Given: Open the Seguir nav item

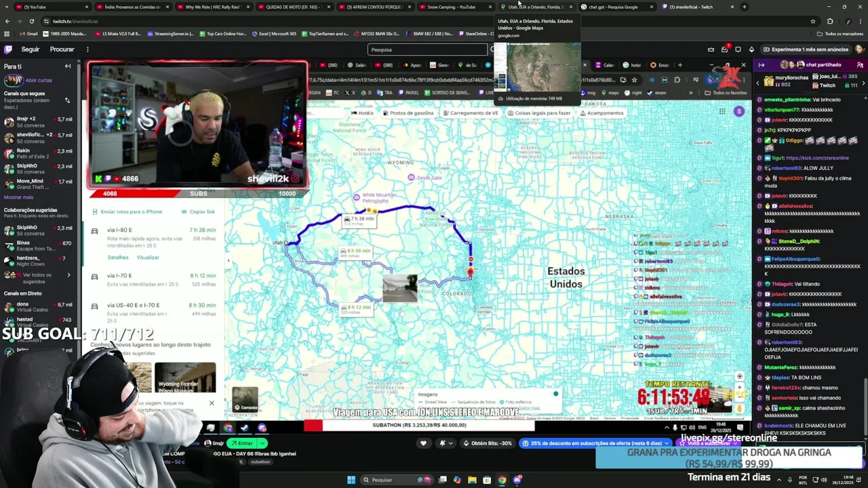Looking at the screenshot, I should [30, 49].
